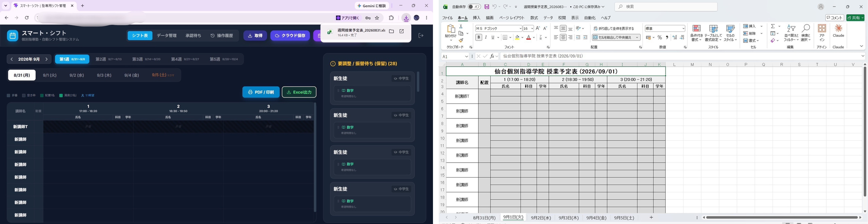Click the percent style icon
The image size is (868, 224).
coord(660,37)
